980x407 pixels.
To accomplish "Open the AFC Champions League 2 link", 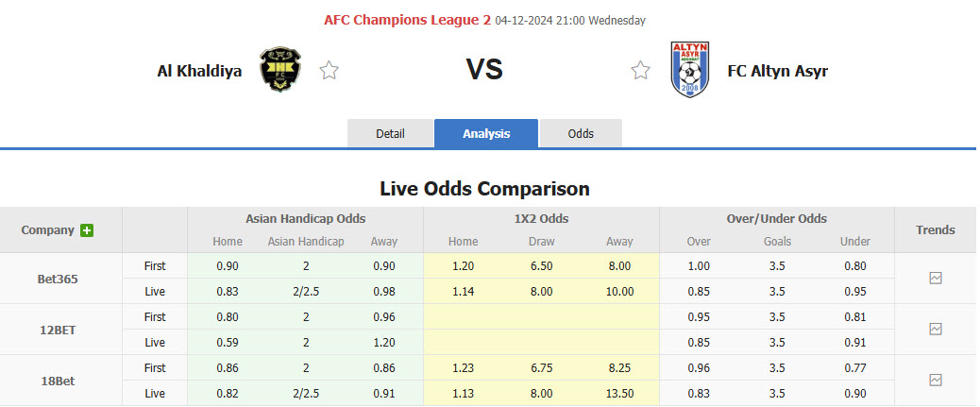I will point(401,20).
